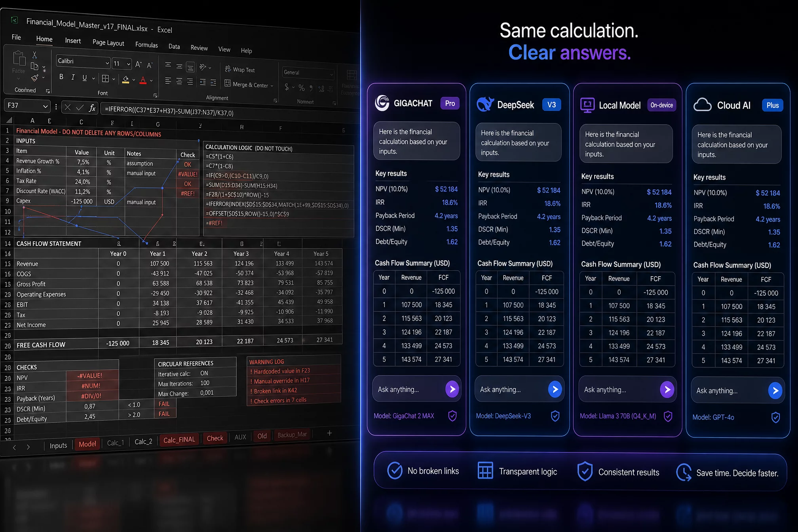
Task: Switch to the Calc_FINAL sheet tab
Action: 179,440
